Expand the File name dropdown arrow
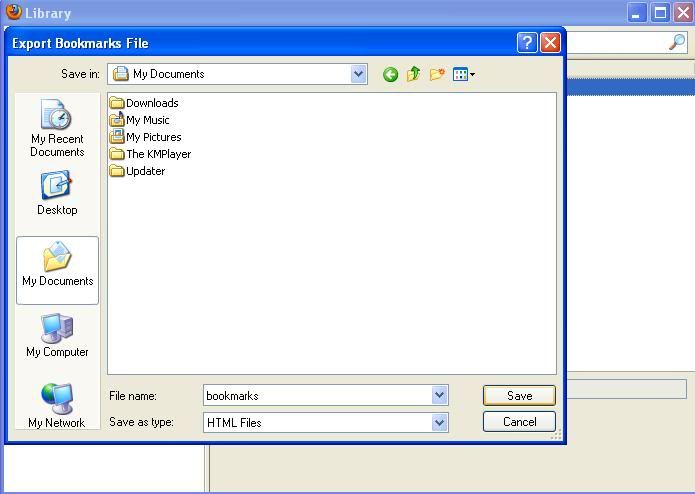Viewport: 695px width, 494px height. click(x=439, y=395)
